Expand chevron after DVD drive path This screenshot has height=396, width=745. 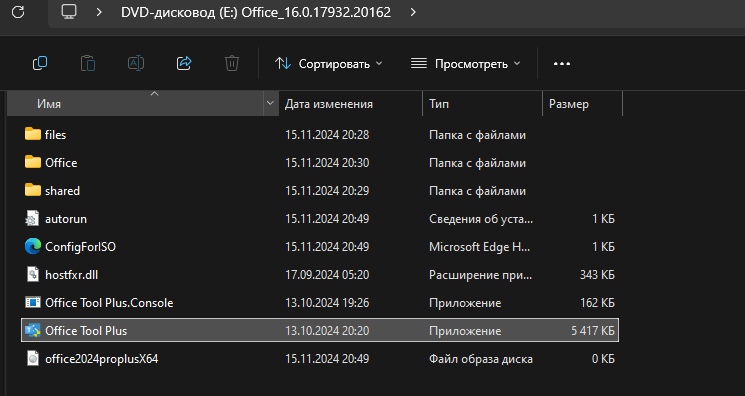(413, 12)
